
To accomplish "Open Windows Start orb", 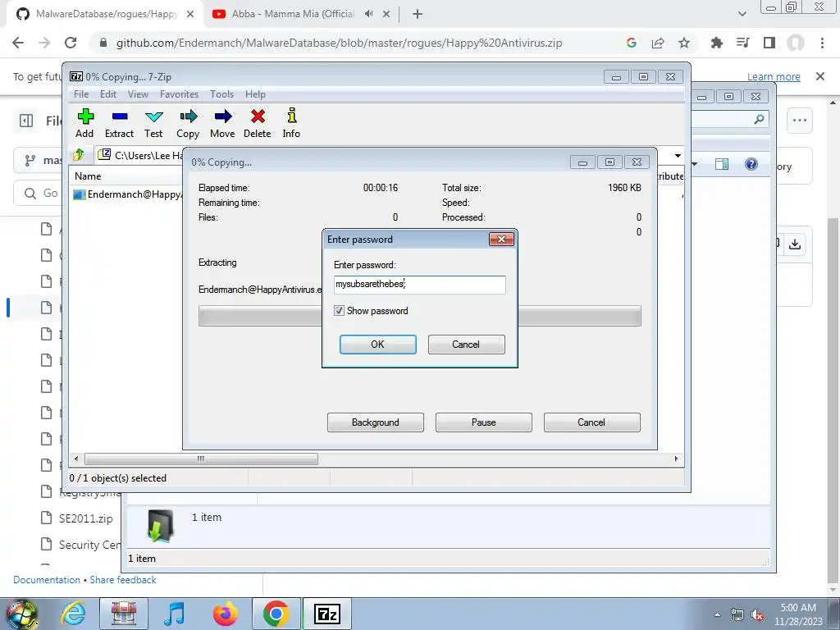I will 21,614.
